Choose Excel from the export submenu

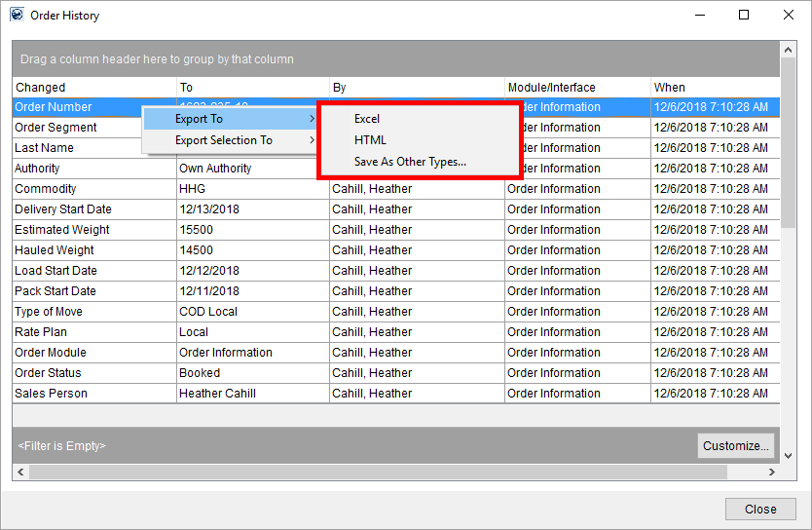point(367,119)
